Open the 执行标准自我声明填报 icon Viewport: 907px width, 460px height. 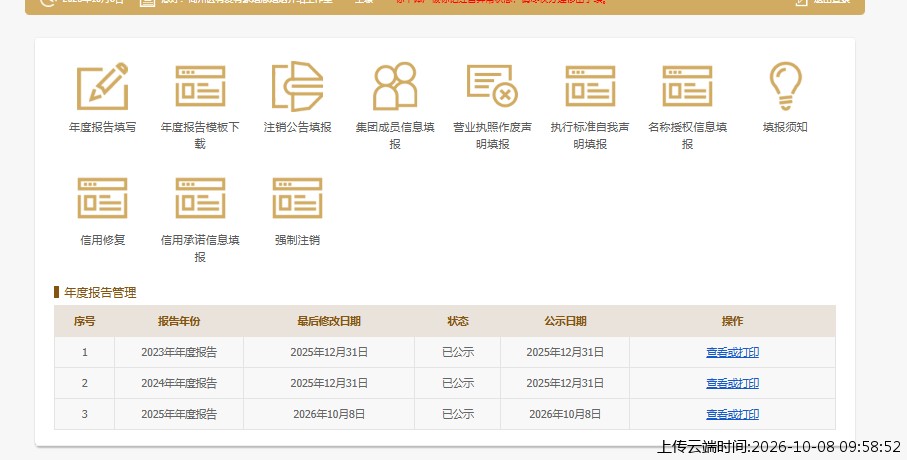(590, 87)
